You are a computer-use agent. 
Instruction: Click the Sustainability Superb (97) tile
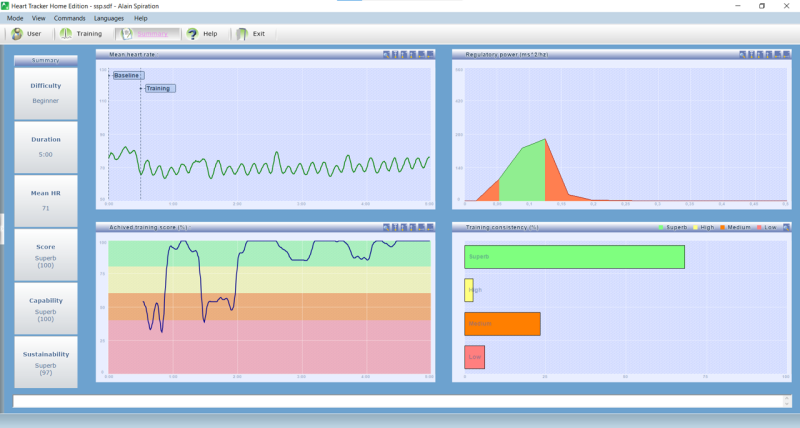point(46,362)
